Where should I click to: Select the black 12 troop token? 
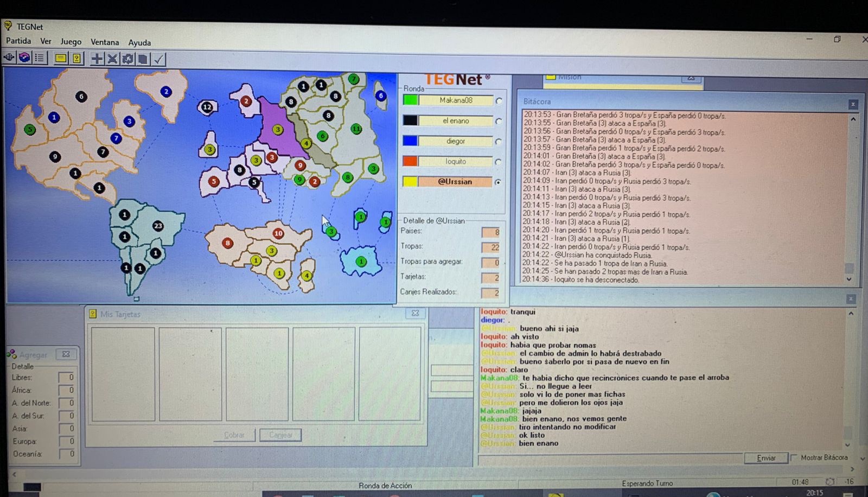pos(207,107)
